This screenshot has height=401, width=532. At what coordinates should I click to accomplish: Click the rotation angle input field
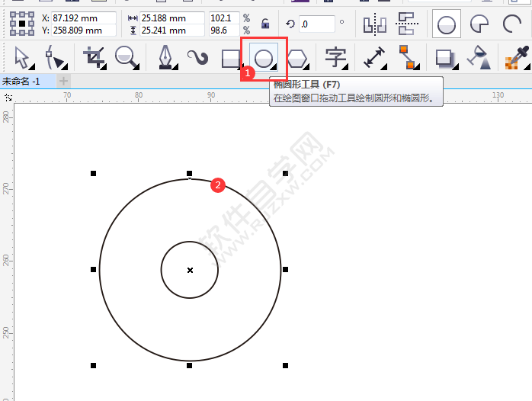click(x=316, y=24)
